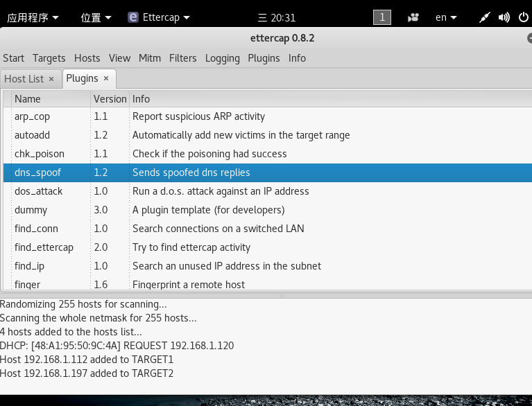
Task: Select the find_ip plugin row
Action: coord(268,266)
